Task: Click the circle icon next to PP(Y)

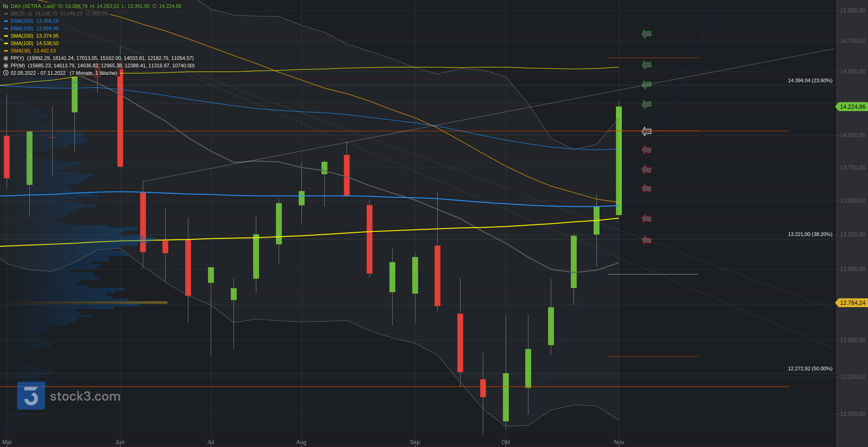Action: point(6,58)
